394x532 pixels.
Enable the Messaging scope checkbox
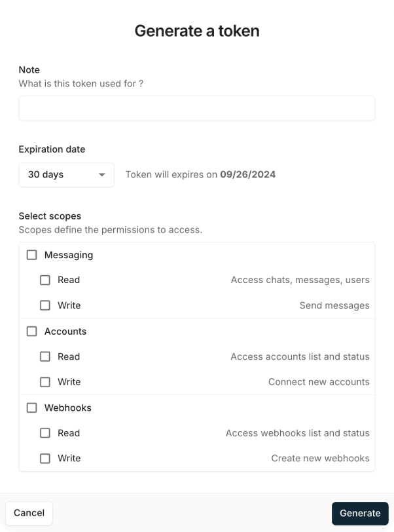tap(31, 255)
